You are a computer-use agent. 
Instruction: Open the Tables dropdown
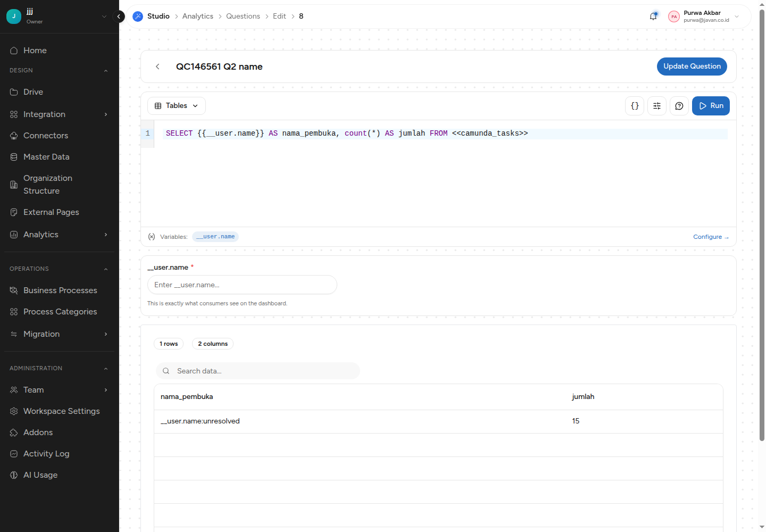177,106
